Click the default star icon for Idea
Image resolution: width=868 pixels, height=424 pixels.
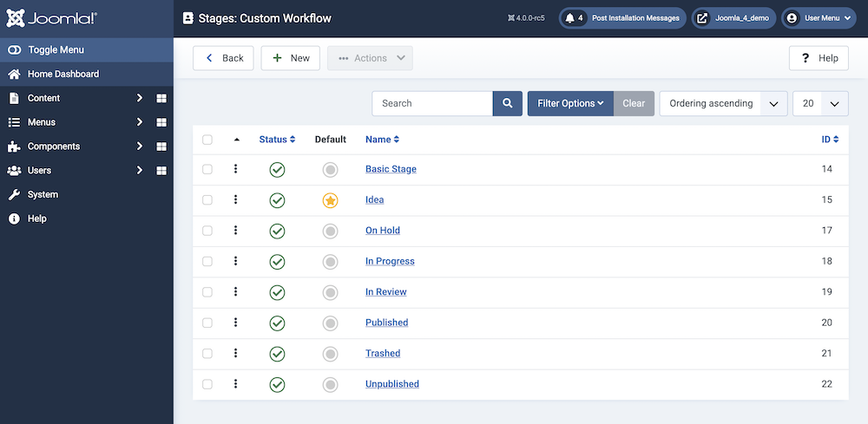point(330,200)
